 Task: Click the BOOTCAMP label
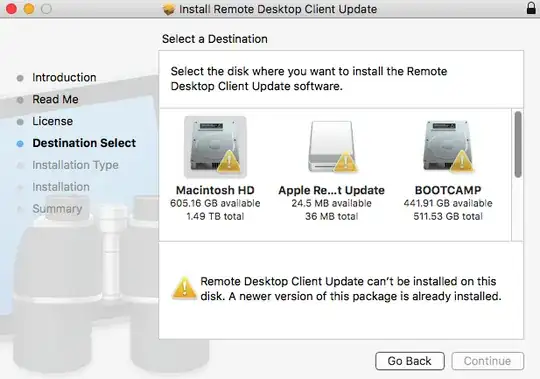pos(448,190)
